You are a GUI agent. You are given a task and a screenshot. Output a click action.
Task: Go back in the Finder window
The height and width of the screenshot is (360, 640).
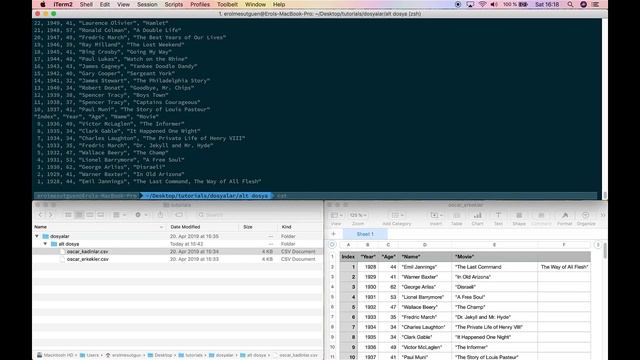coord(40,215)
